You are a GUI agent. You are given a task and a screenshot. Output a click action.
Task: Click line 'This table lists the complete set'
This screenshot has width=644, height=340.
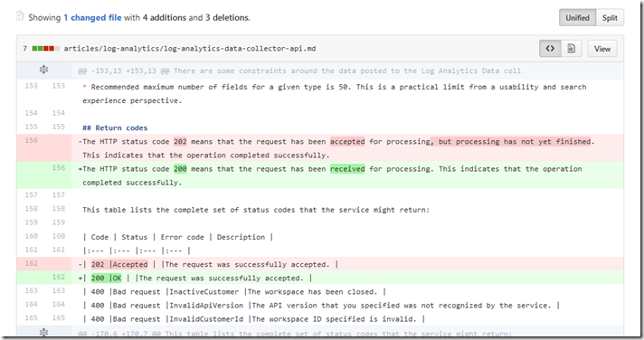(x=256, y=210)
